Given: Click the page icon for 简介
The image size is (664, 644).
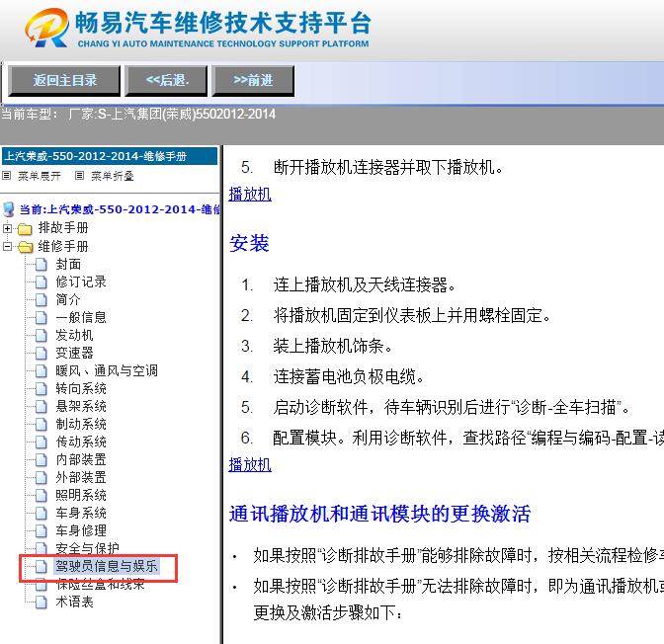Looking at the screenshot, I should pyautogui.click(x=41, y=300).
